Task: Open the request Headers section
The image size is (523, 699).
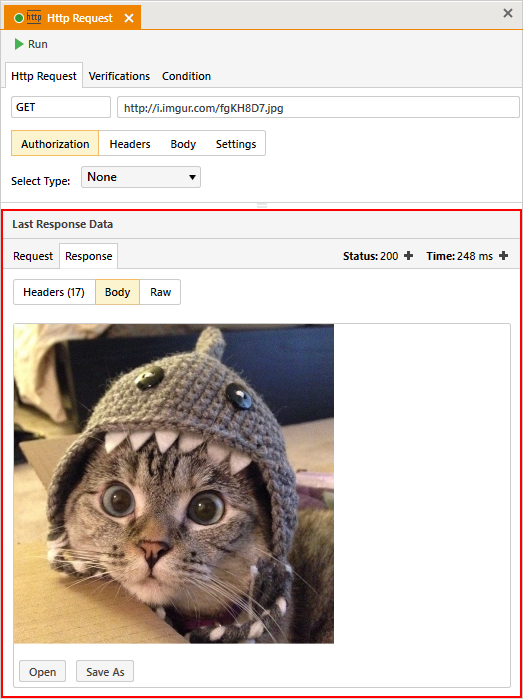Action: (x=130, y=144)
